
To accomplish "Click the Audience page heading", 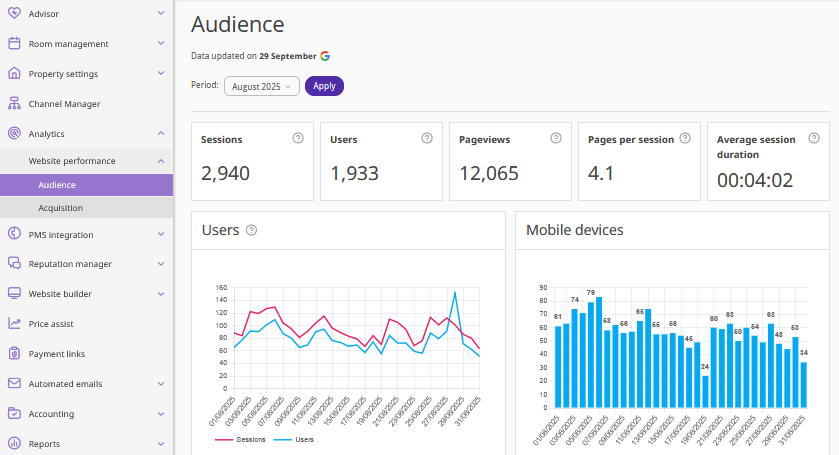I will pos(238,25).
